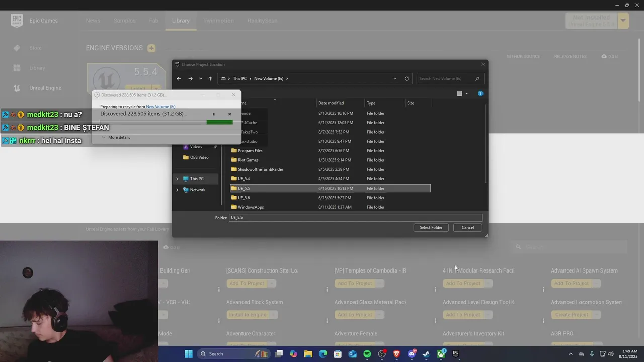Click the view layout icon in the dialog
The image size is (644, 362).
click(x=459, y=94)
